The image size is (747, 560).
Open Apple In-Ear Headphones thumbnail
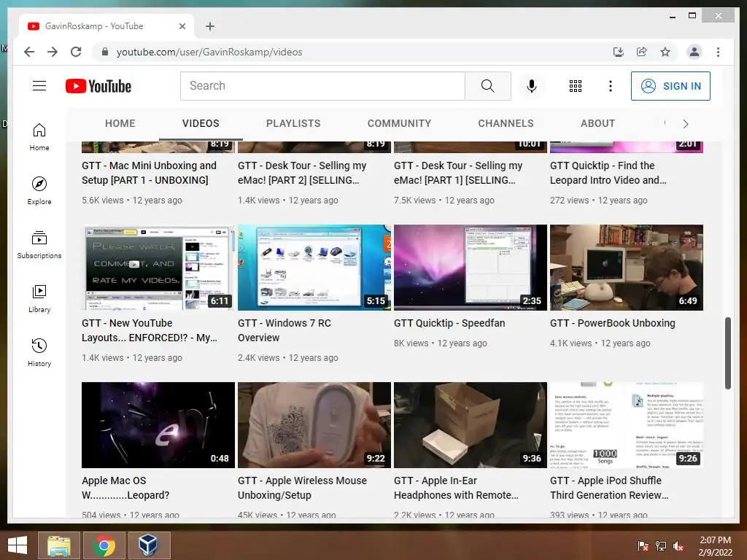(471, 425)
